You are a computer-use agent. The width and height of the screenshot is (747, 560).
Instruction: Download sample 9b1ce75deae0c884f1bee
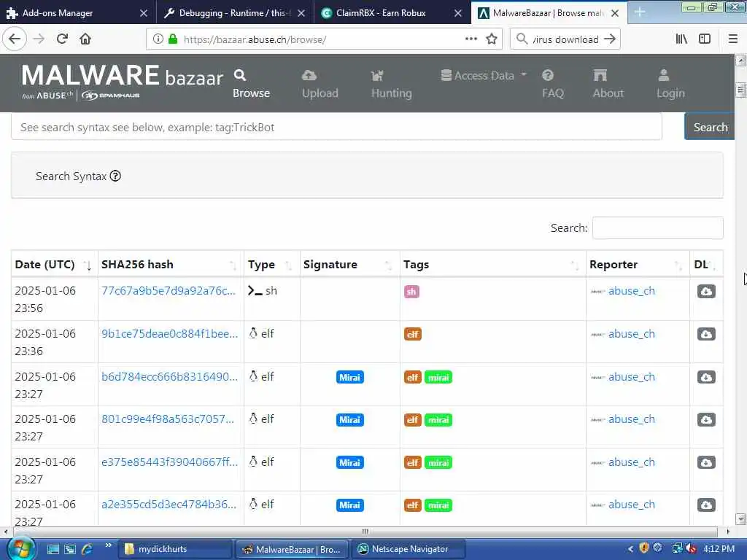point(706,334)
